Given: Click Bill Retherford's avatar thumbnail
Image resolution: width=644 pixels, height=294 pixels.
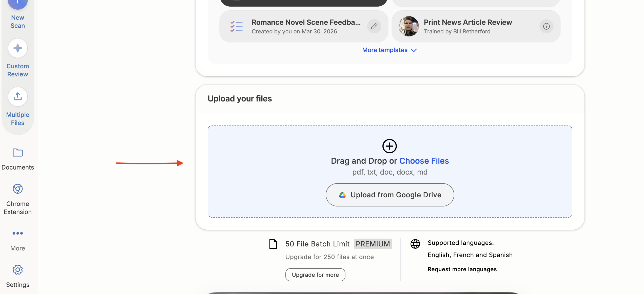Looking at the screenshot, I should [408, 26].
